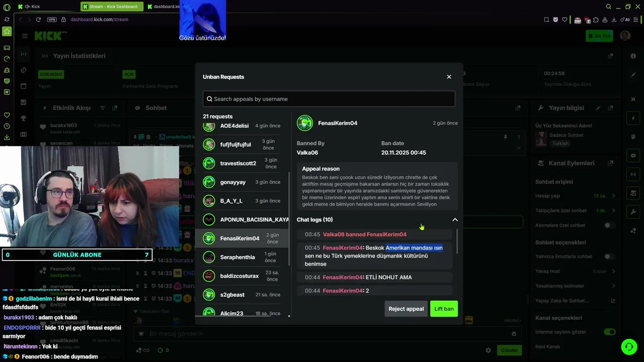Select s2gbeast unban request
This screenshot has width=644, height=362.
(x=242, y=295)
